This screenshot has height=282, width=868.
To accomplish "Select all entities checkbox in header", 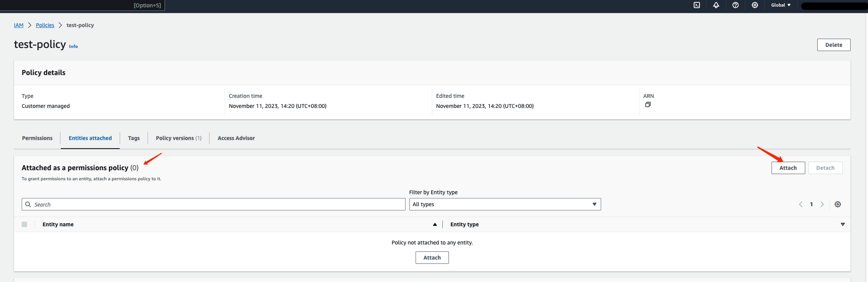I will pos(24,224).
